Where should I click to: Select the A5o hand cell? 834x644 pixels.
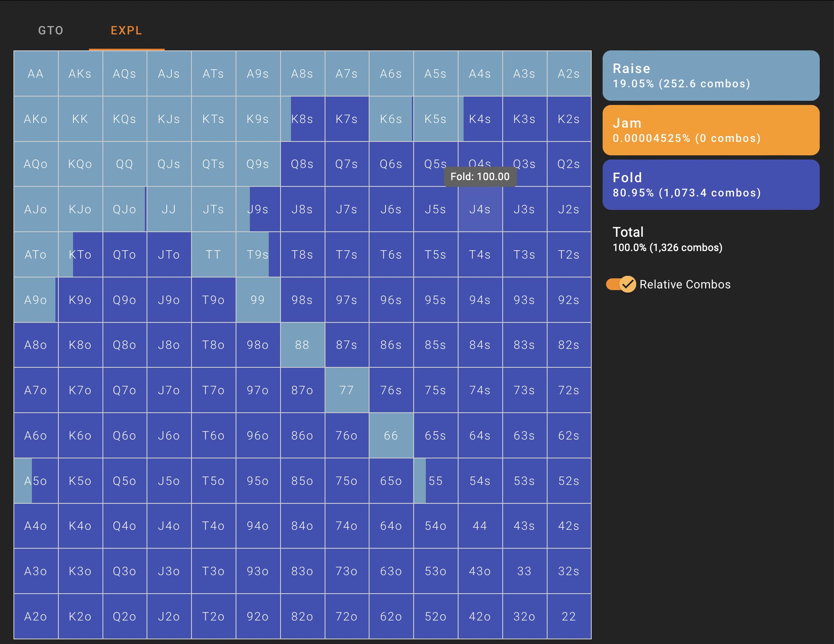click(36, 481)
